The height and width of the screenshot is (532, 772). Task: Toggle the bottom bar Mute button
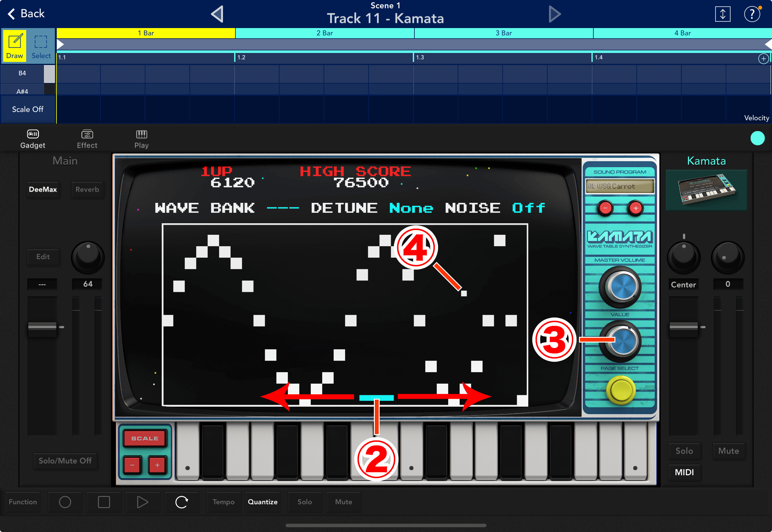coord(344,502)
